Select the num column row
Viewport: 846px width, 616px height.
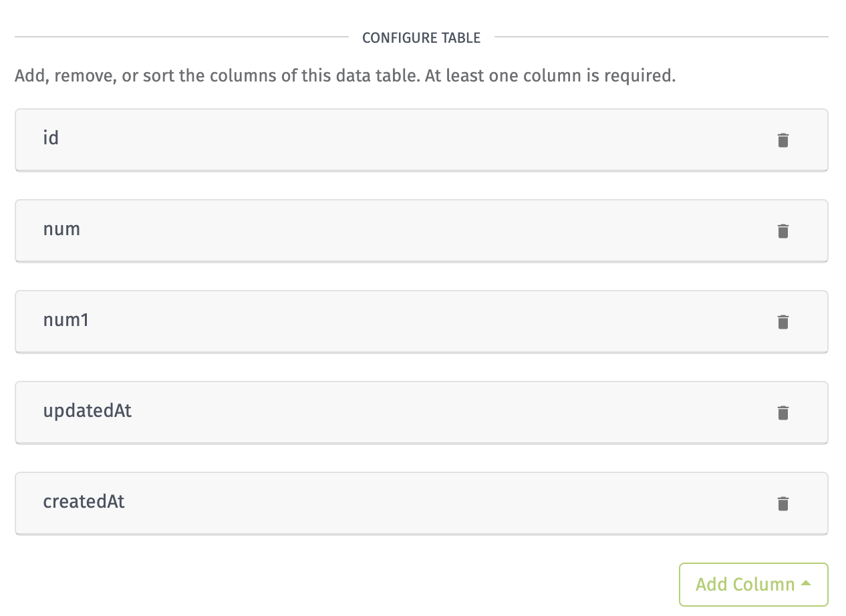click(x=422, y=231)
